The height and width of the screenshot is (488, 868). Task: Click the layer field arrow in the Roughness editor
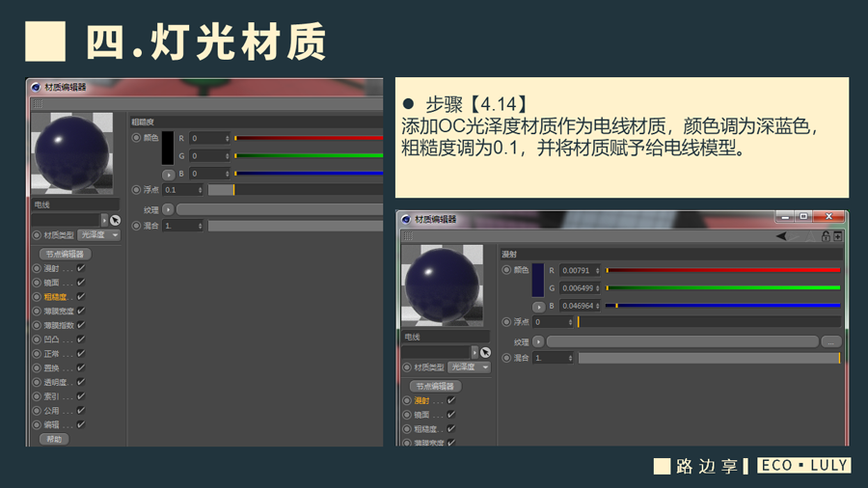click(104, 220)
